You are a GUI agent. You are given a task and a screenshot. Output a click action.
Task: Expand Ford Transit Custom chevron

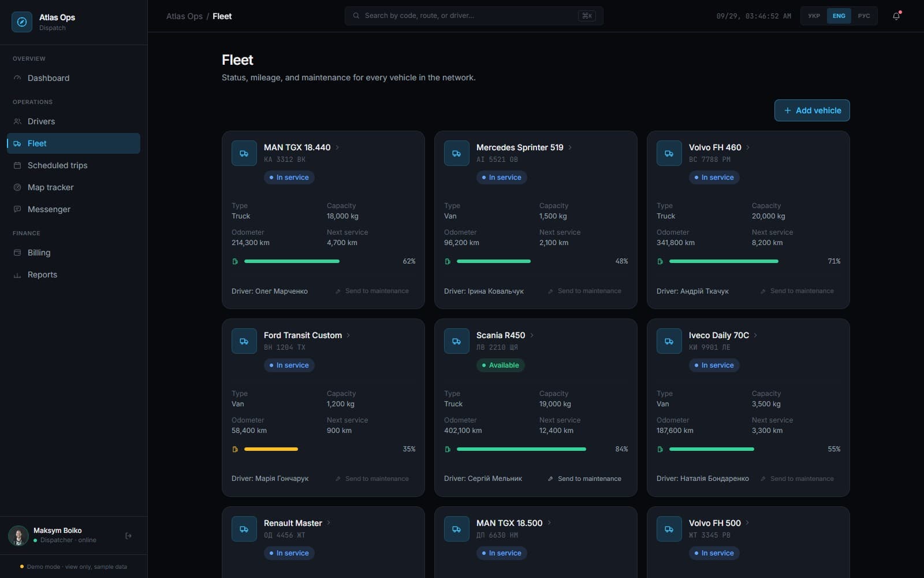pyautogui.click(x=348, y=335)
